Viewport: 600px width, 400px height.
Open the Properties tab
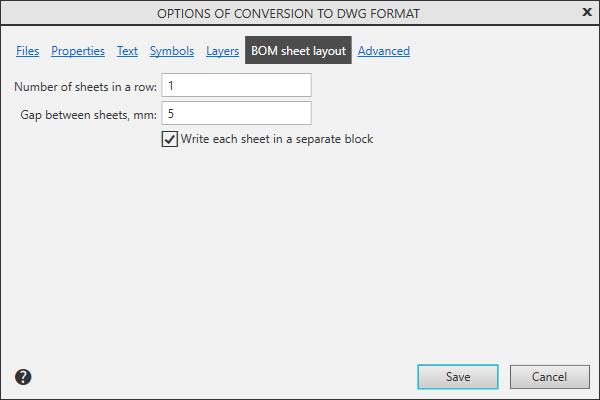pyautogui.click(x=78, y=51)
